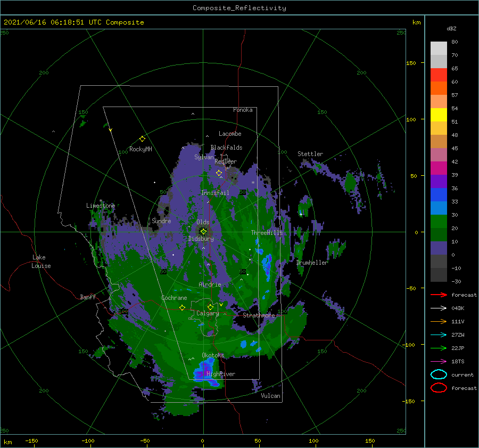Screen dimensions: 479x448
Task: Pick the royal blue swatch in dBZ legend
Action: point(439,195)
